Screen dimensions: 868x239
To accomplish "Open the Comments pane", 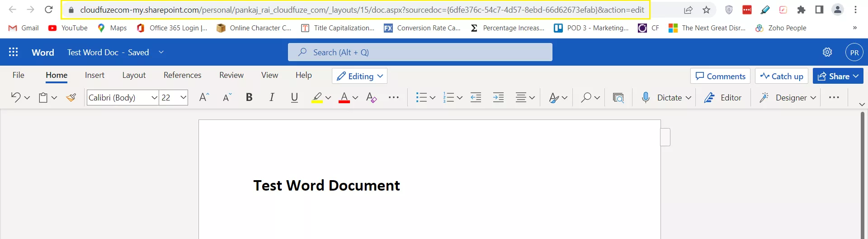I will point(720,76).
